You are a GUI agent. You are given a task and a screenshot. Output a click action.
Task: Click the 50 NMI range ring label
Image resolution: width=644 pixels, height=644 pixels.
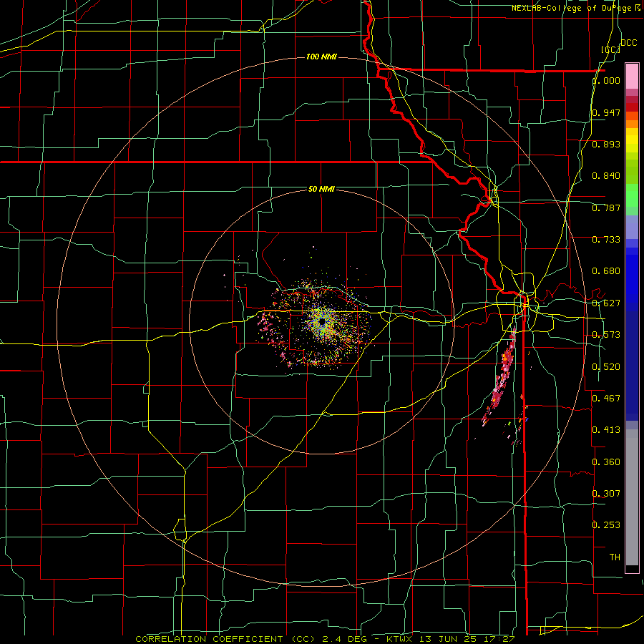click(x=321, y=189)
